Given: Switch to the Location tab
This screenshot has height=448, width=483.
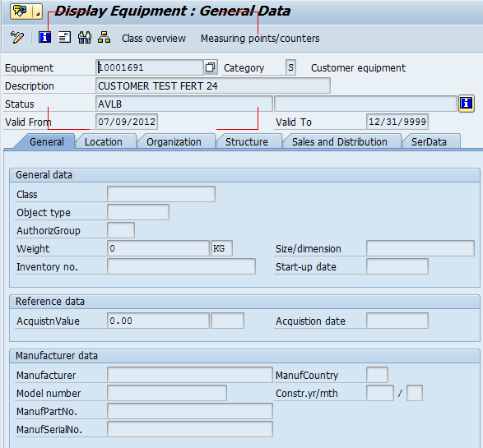Looking at the screenshot, I should [x=104, y=142].
